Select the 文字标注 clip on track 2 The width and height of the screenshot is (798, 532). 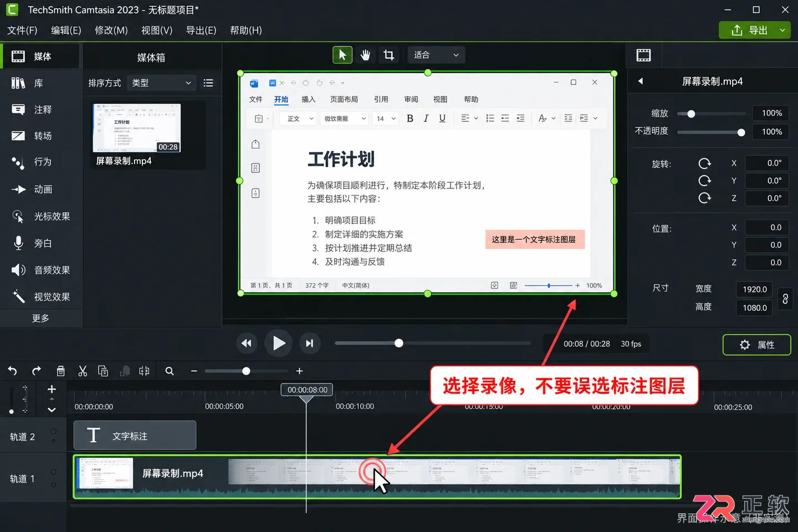(x=135, y=436)
